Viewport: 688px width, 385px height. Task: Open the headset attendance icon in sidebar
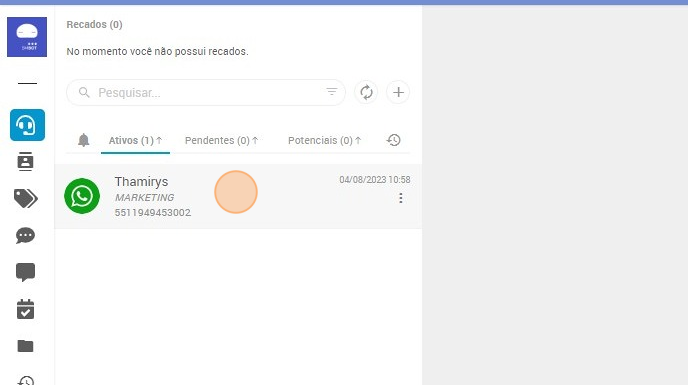pyautogui.click(x=27, y=125)
